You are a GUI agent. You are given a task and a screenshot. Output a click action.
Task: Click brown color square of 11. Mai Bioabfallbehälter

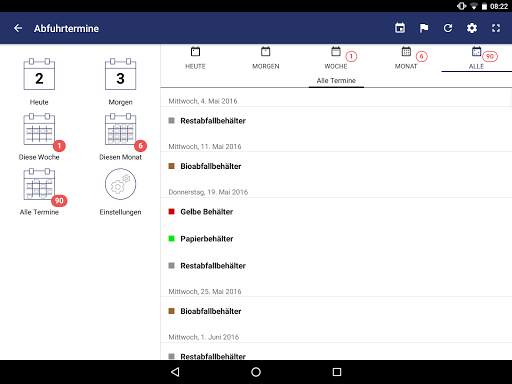[172, 166]
